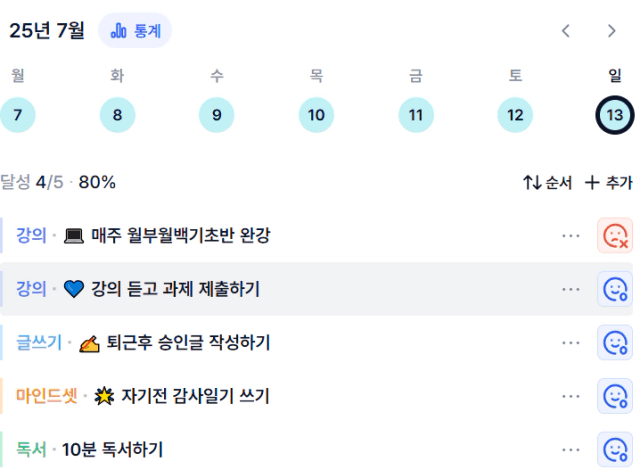Open the 통계 statistics chart button
640x470 pixels.
coord(135,31)
